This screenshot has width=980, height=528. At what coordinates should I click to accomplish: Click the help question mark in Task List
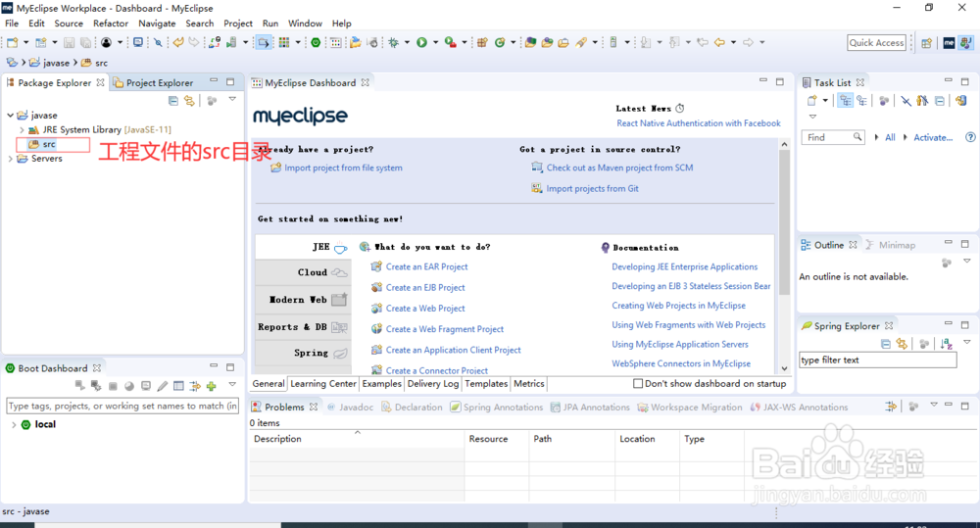[x=970, y=137]
